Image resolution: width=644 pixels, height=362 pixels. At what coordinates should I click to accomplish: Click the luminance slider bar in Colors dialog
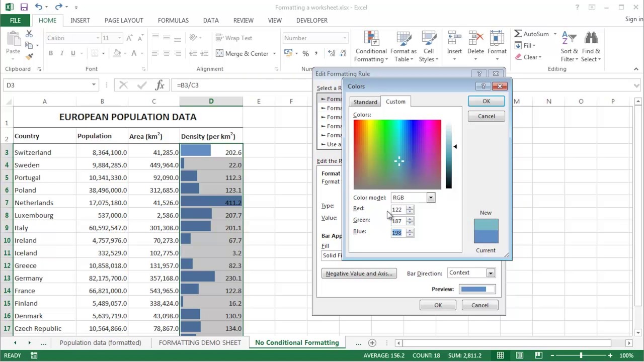pos(449,154)
